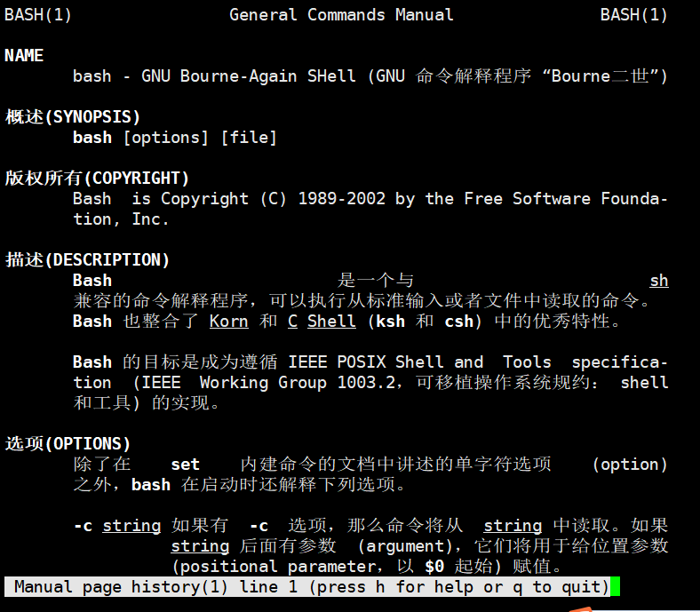Click underlined 'string' right after -c option
The image size is (700, 612).
tap(131, 526)
